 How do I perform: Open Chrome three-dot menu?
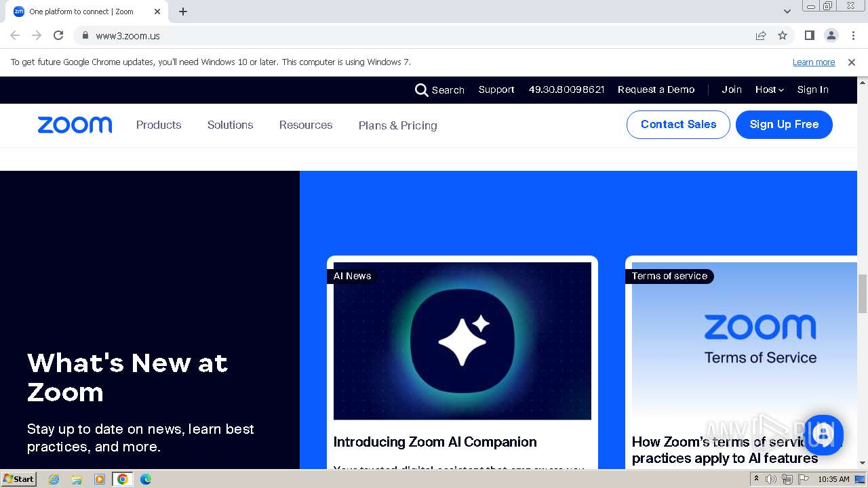853,35
